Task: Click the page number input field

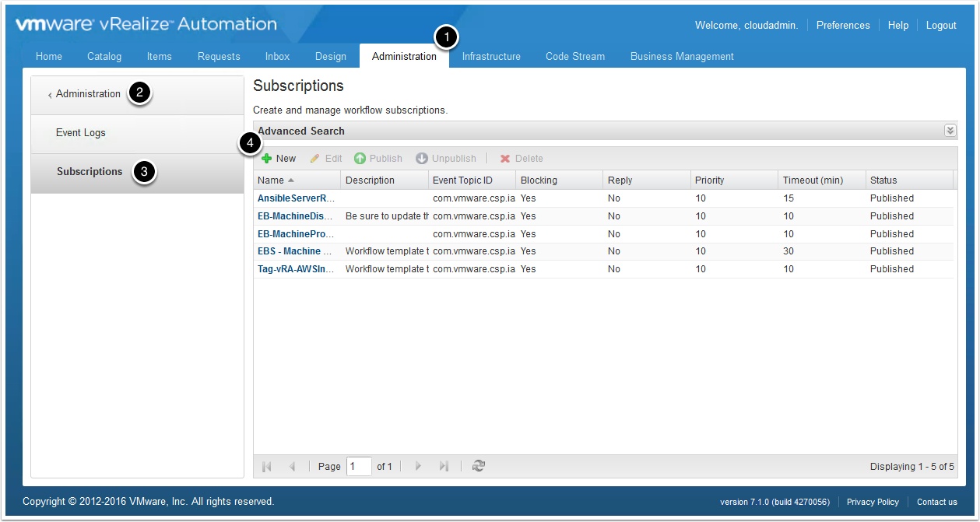Action: (x=359, y=466)
